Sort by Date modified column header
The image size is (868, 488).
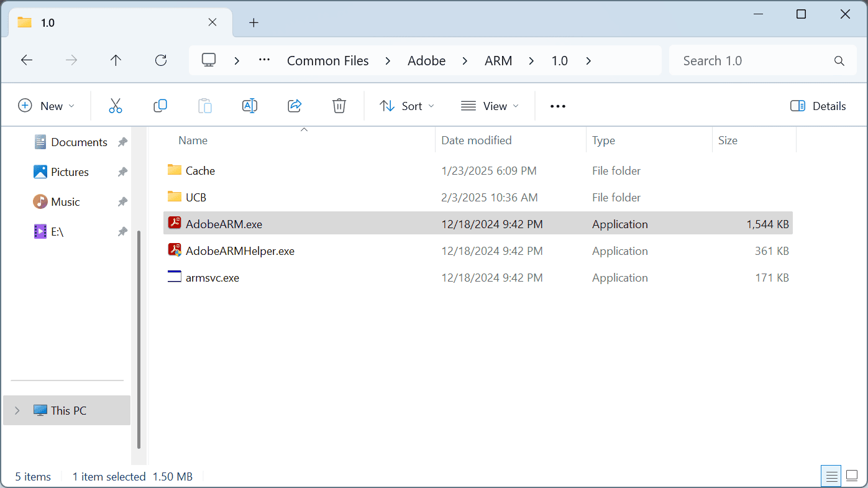(x=477, y=140)
